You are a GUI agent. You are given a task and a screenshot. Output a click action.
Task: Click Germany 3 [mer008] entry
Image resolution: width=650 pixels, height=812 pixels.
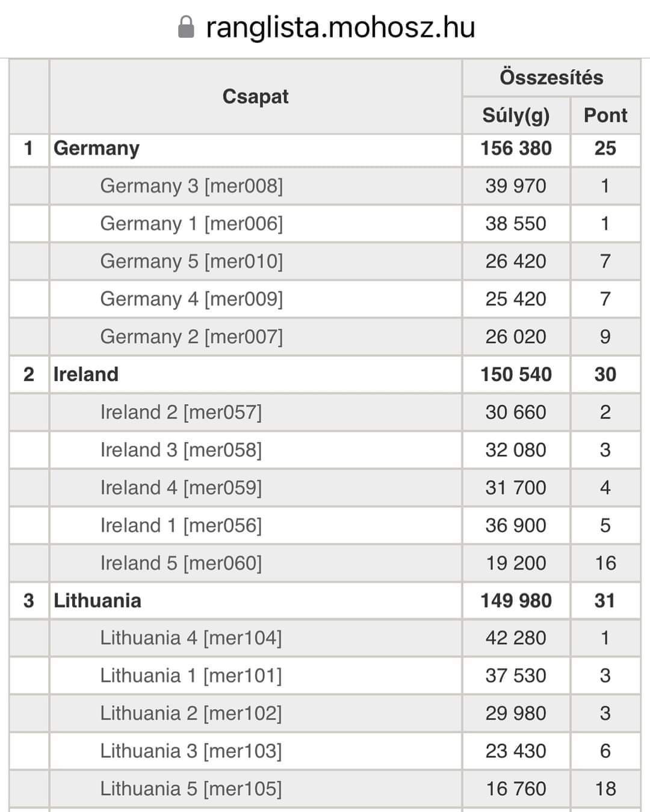(x=191, y=186)
